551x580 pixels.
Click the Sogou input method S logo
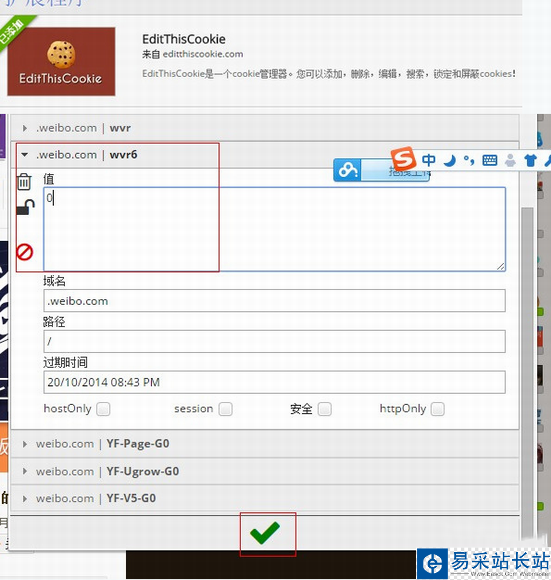pos(403,159)
